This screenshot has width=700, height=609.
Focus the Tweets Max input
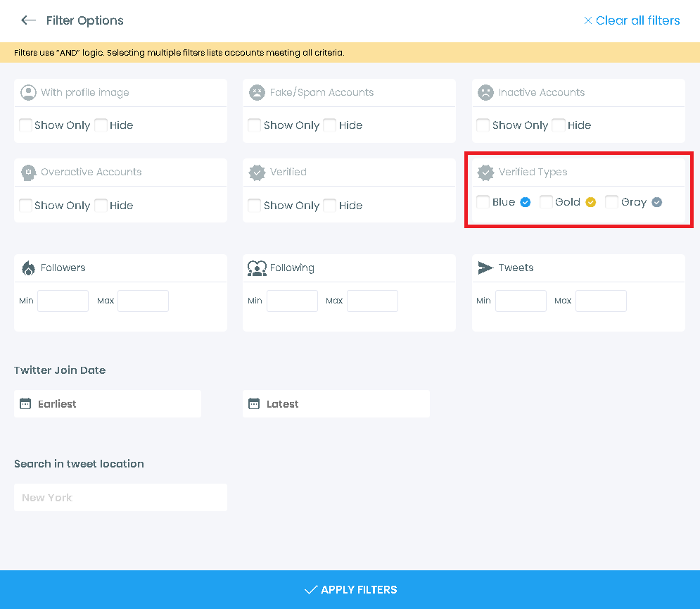(x=601, y=301)
